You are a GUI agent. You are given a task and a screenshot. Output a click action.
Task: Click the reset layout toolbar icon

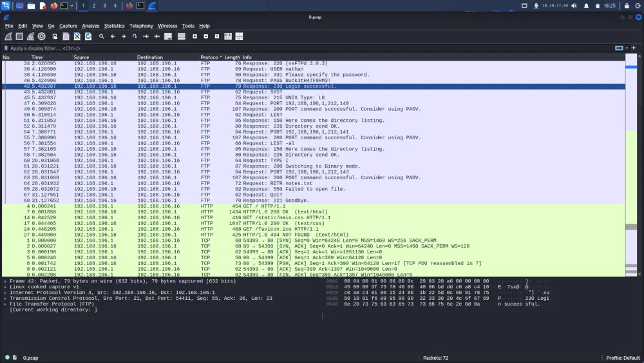(239, 37)
